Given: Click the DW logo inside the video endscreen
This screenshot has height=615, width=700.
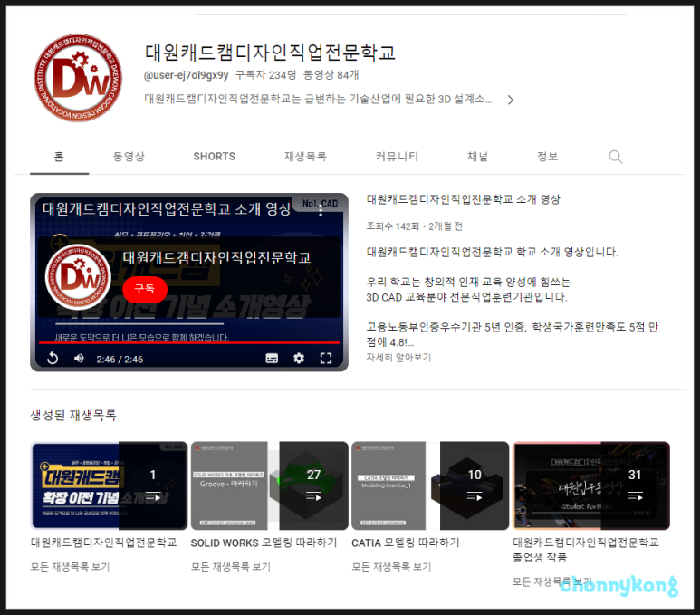Looking at the screenshot, I should click(79, 277).
